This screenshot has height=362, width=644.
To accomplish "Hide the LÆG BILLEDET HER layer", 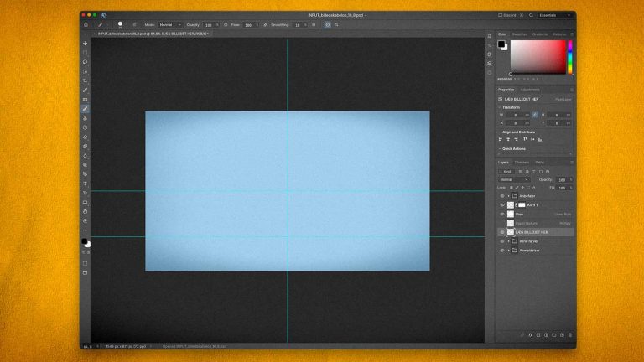I will click(502, 232).
